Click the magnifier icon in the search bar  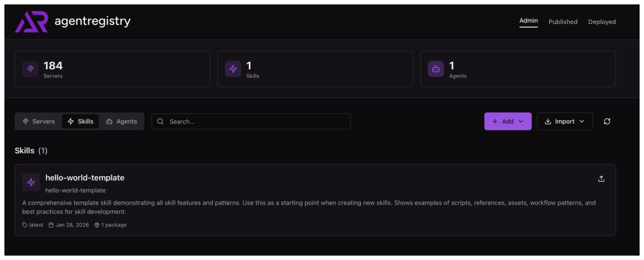pyautogui.click(x=160, y=121)
